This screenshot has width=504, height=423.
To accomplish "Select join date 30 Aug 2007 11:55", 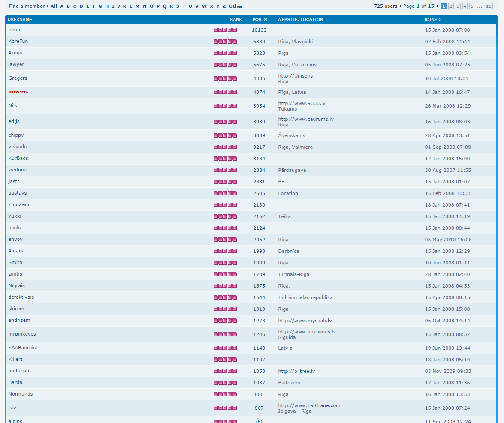I will 448,170.
